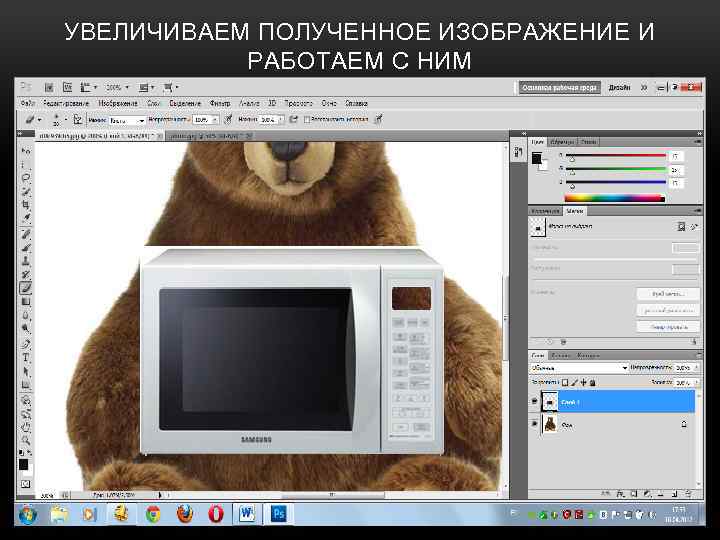Select the Crop tool
The width and height of the screenshot is (720, 540).
[x=26, y=204]
